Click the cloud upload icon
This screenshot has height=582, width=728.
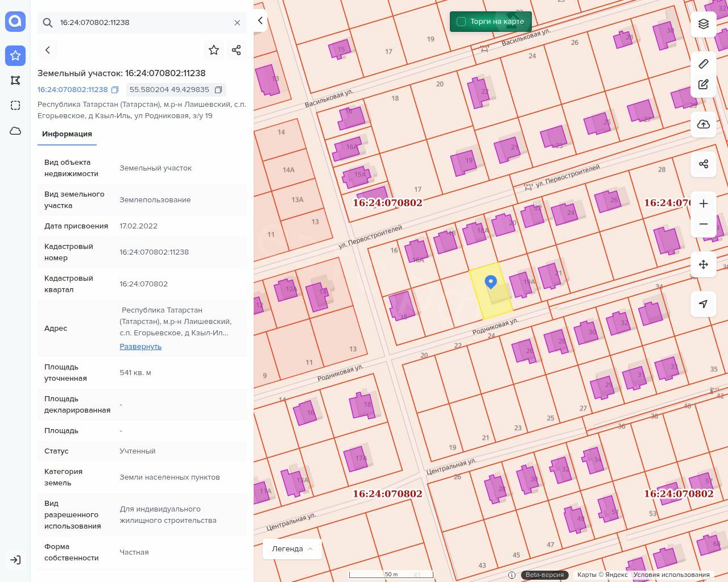(x=704, y=124)
